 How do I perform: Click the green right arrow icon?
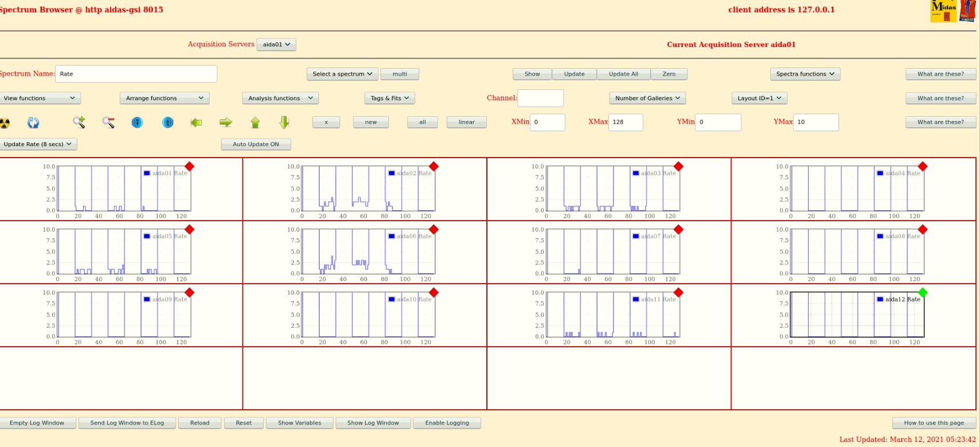[226, 122]
